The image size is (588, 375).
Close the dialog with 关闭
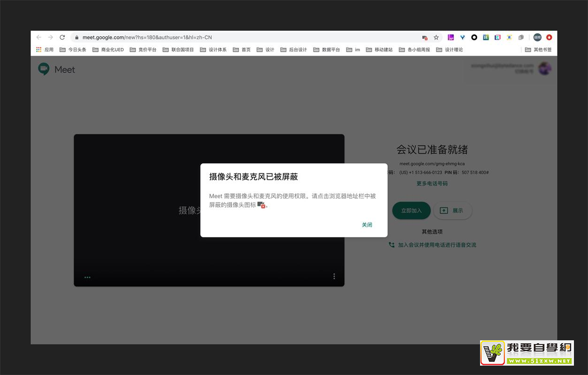click(x=367, y=225)
